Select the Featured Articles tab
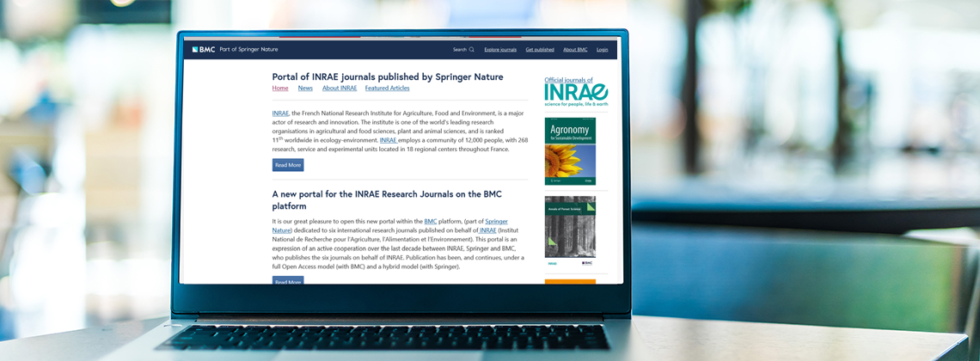Screen dimensions: 980x361 click(x=387, y=88)
